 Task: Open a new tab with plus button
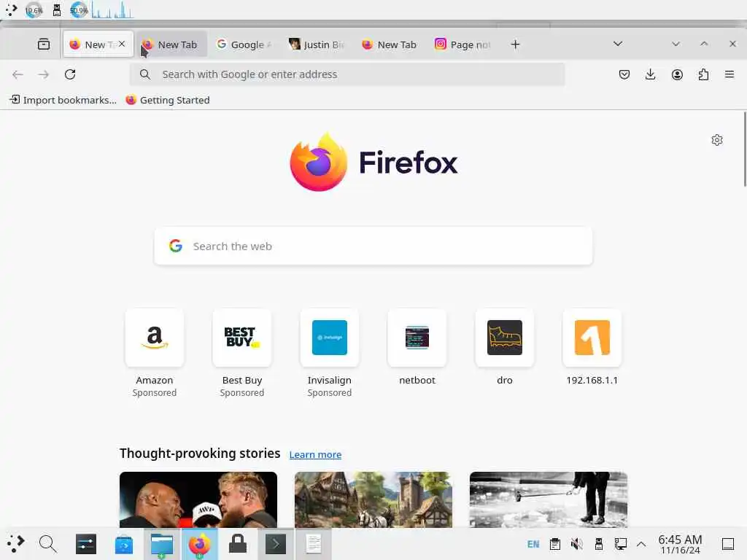click(x=515, y=44)
